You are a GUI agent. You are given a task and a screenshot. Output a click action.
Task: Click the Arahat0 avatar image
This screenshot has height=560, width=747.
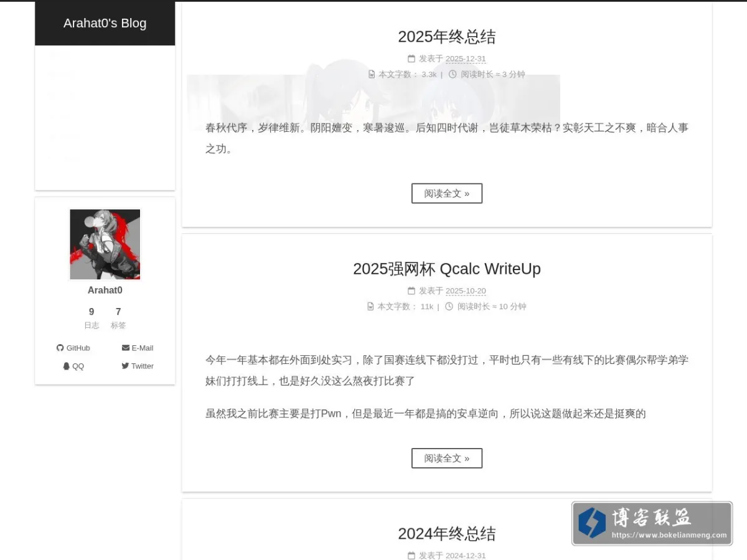105,245
